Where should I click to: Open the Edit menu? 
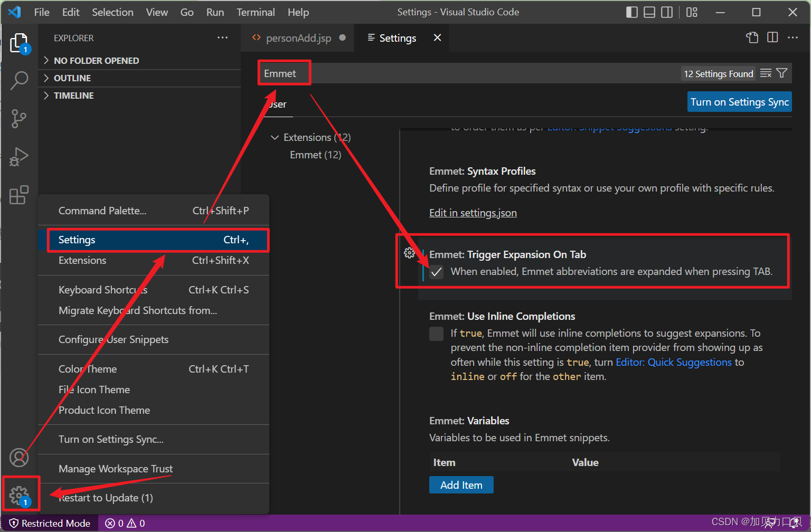(x=71, y=12)
